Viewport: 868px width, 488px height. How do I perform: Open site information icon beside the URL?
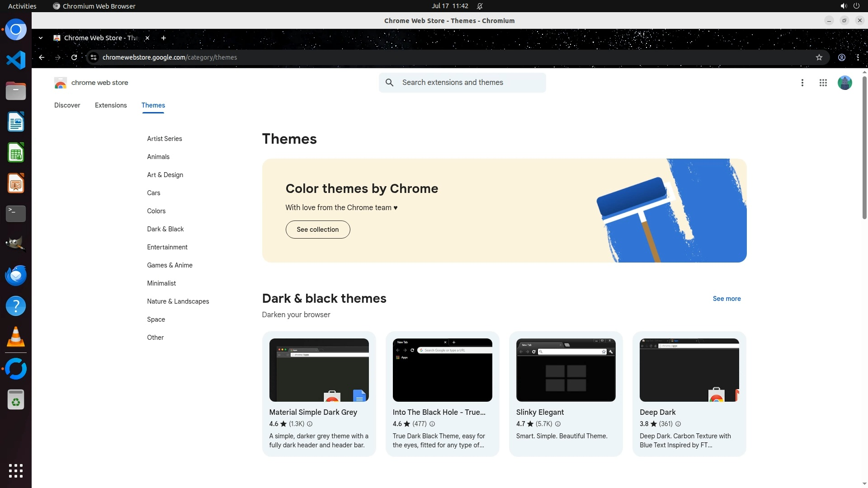94,57
